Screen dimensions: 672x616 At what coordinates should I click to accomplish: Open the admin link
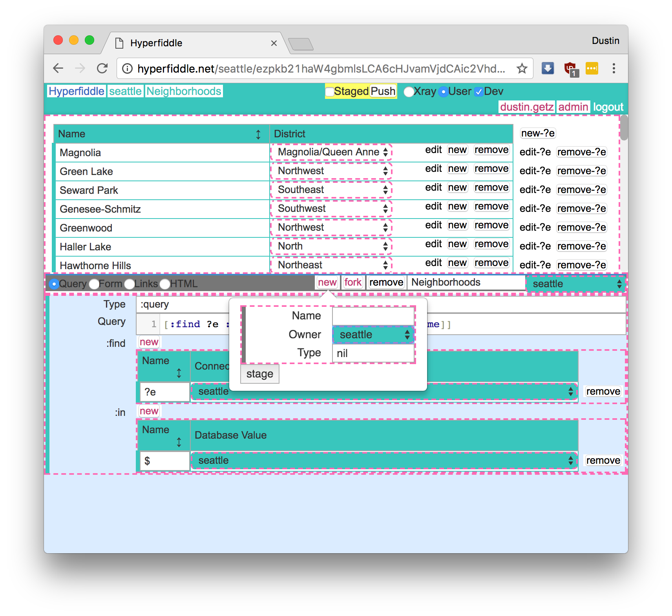click(x=573, y=107)
